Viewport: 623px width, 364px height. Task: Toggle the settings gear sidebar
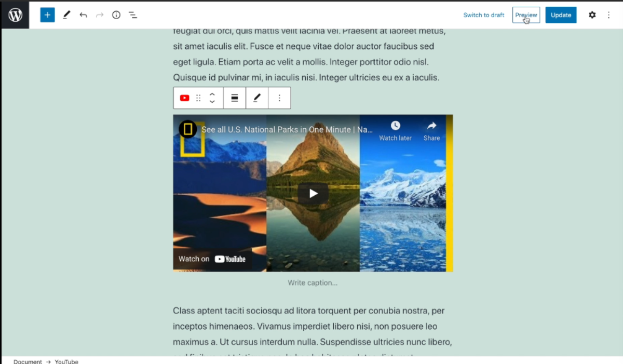pos(592,15)
